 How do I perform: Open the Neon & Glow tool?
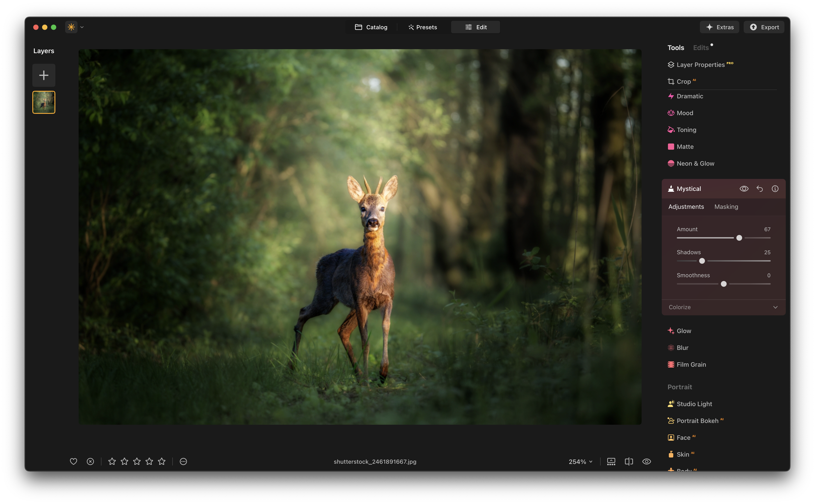pos(695,163)
